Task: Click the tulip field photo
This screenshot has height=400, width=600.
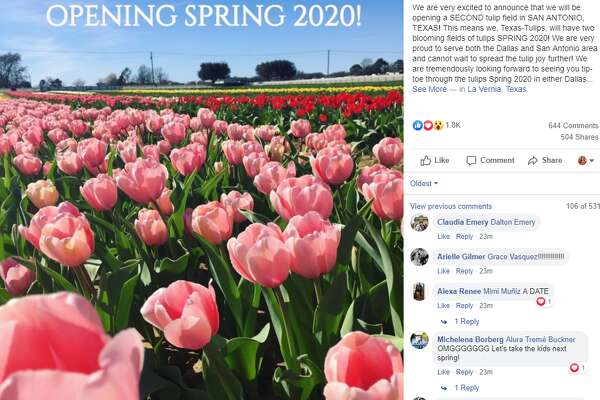Action: 202,200
